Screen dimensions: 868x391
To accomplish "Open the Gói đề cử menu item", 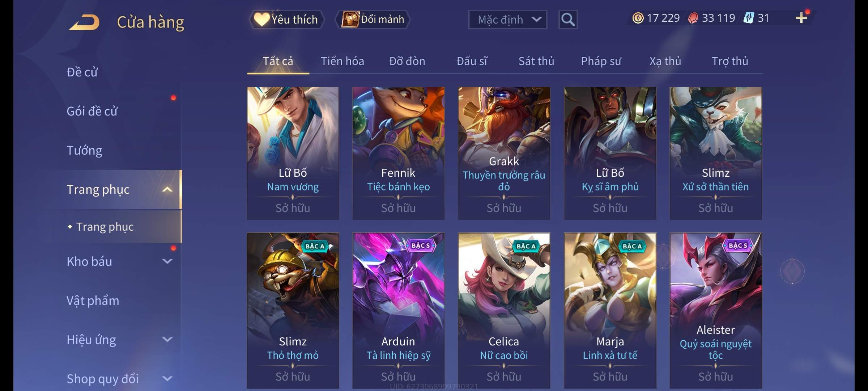I will (92, 111).
